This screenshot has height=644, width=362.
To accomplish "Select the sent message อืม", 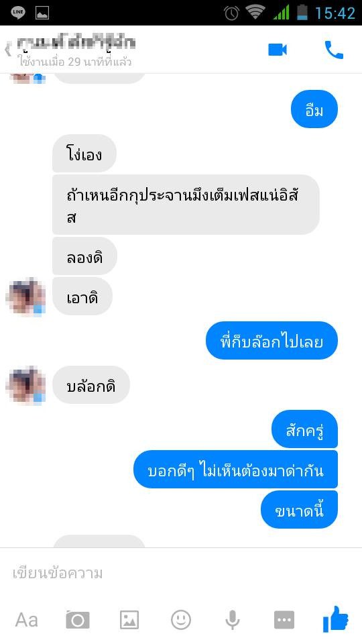I will coord(314,109).
